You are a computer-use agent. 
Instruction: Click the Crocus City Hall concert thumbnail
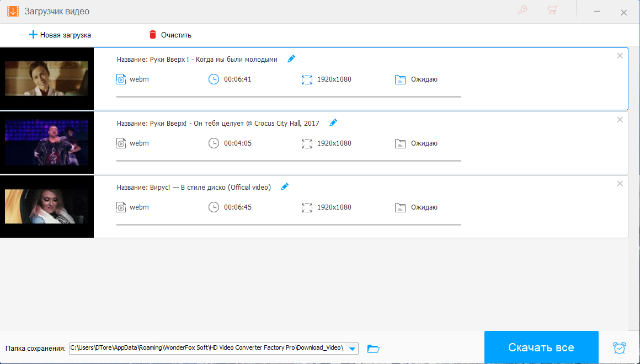[47, 142]
